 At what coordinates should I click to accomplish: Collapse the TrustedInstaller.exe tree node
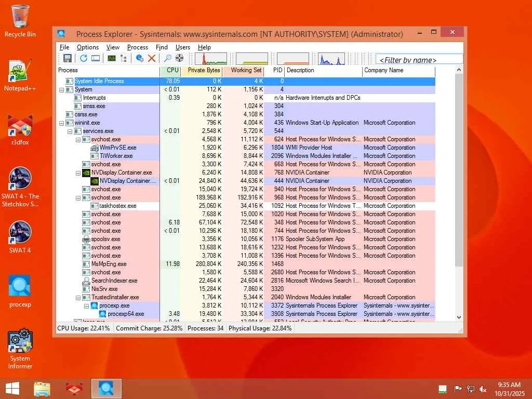pos(78,298)
